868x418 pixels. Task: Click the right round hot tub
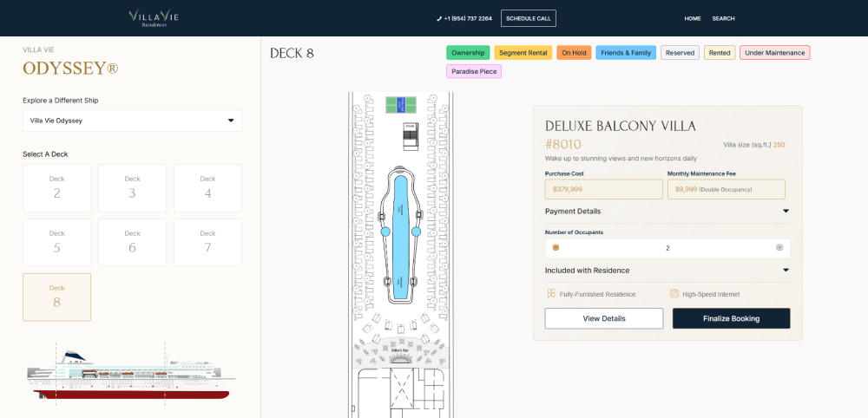[x=417, y=232]
